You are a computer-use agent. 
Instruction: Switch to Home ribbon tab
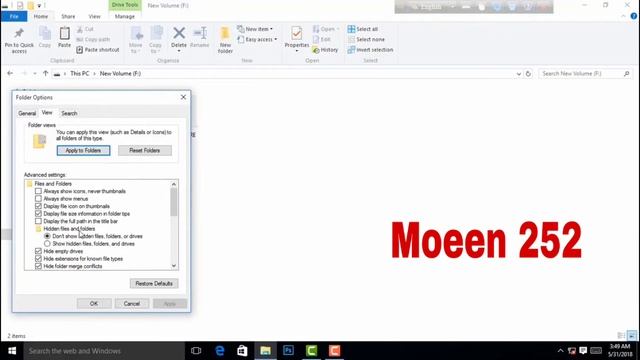(x=41, y=16)
